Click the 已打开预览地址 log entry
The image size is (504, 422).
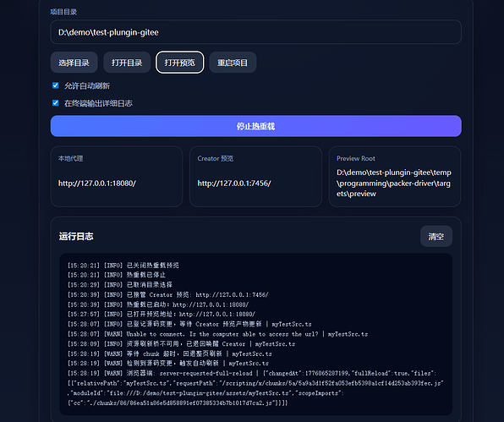(162, 314)
